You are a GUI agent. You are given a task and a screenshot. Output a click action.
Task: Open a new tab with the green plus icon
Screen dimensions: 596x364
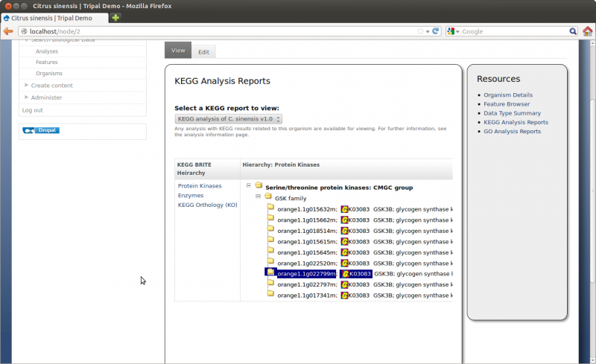tap(115, 17)
